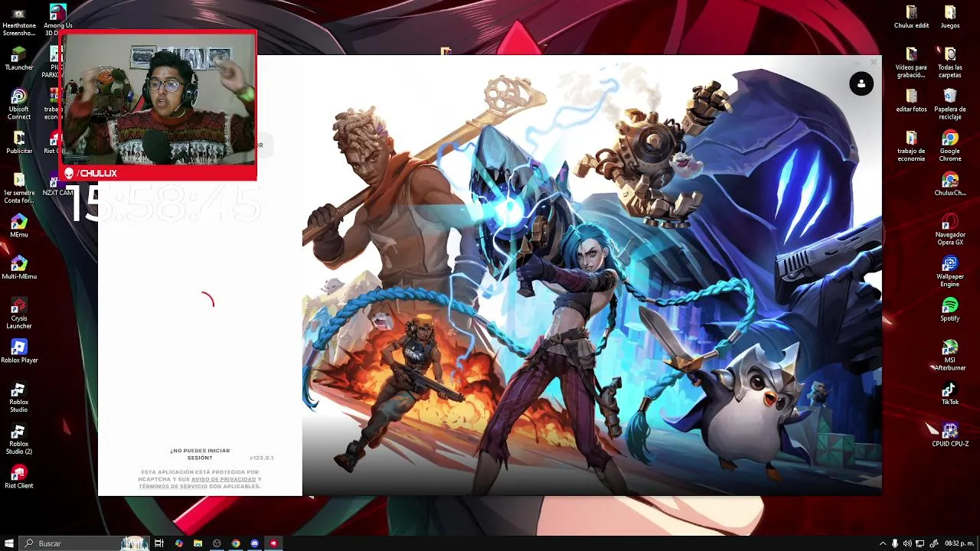980x551 pixels.
Task: Open the Roblox Studio desktop shortcut
Action: pyautogui.click(x=19, y=397)
